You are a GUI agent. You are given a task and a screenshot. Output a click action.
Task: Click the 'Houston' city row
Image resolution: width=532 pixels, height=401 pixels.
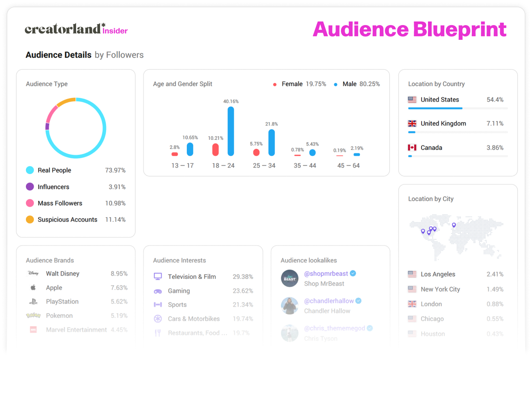(x=456, y=334)
